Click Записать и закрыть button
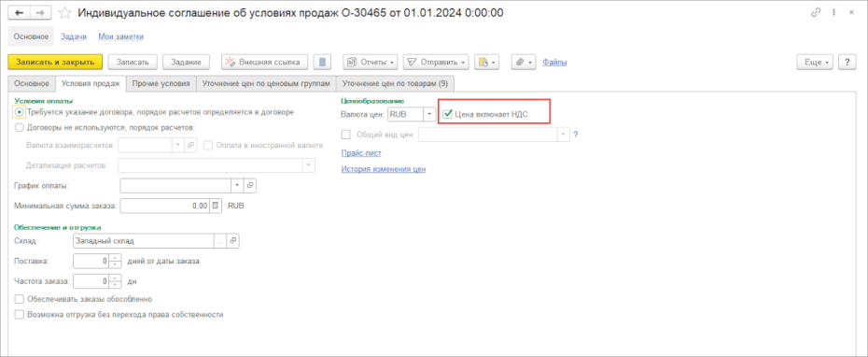Screen dimensions: 868x357 [55, 62]
